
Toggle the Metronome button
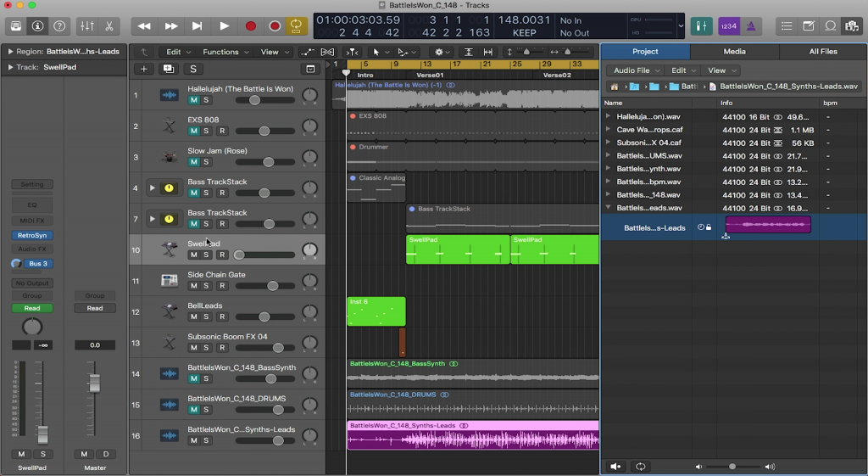[x=751, y=26]
